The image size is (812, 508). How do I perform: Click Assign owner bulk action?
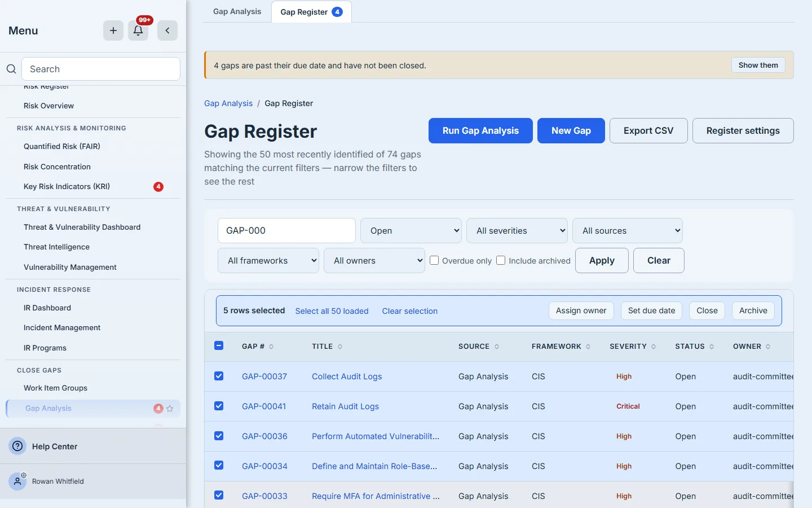click(581, 310)
